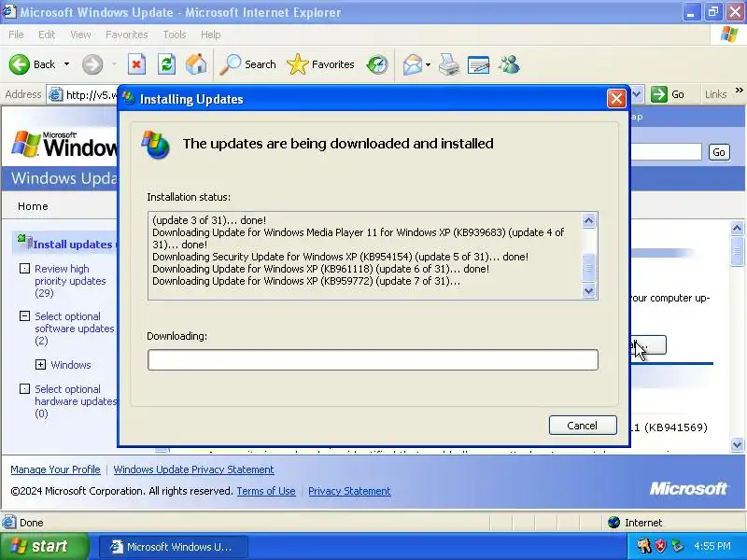Open the Terms of Use link
This screenshot has height=560, width=747.
(266, 491)
